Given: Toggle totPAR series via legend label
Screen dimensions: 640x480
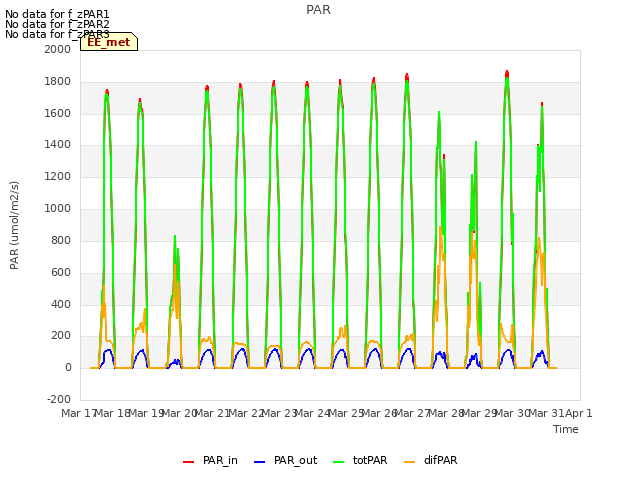Looking at the screenshot, I should (x=370, y=460).
